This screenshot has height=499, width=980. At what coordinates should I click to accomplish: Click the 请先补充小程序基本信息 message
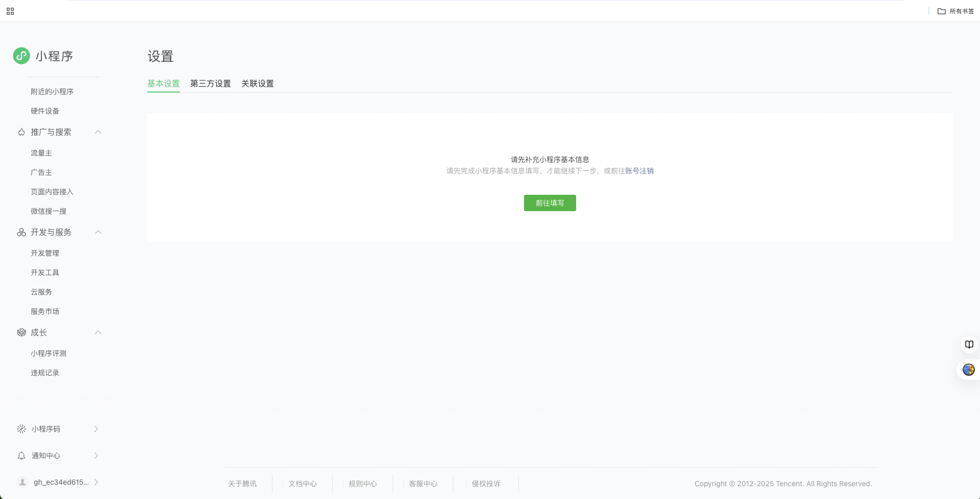(x=550, y=160)
